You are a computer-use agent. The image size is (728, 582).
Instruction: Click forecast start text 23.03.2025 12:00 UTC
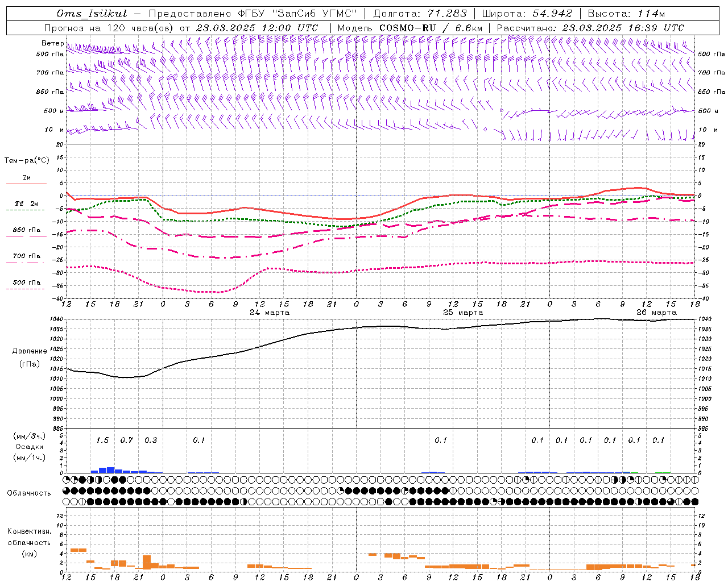pos(257,28)
